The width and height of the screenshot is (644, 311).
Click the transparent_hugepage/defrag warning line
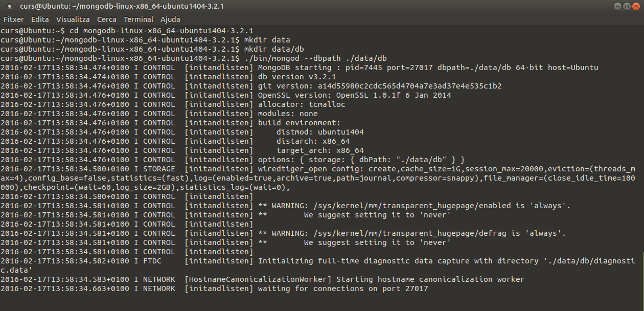[x=411, y=233]
